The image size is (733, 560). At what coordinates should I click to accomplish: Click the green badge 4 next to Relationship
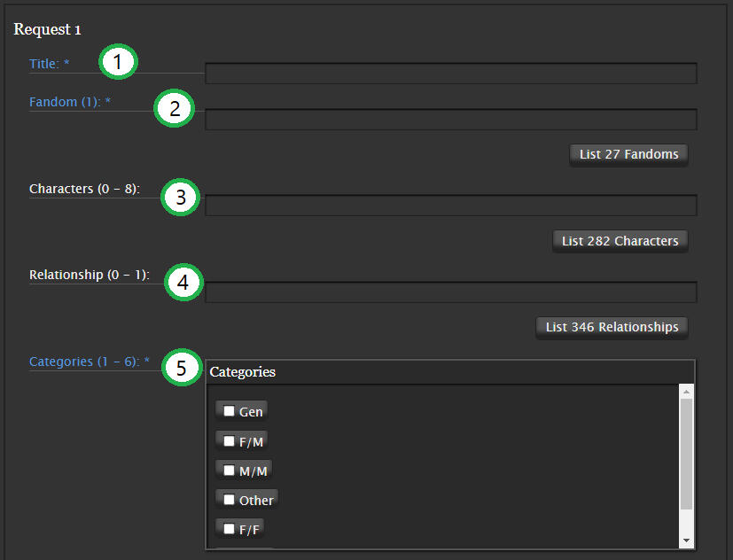coord(183,283)
